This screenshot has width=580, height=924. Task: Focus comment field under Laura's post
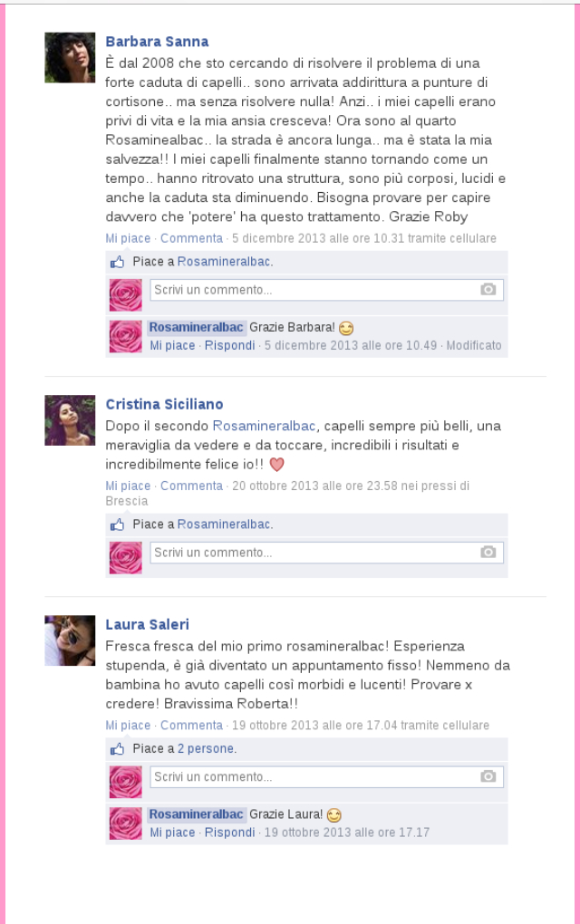tap(326, 776)
